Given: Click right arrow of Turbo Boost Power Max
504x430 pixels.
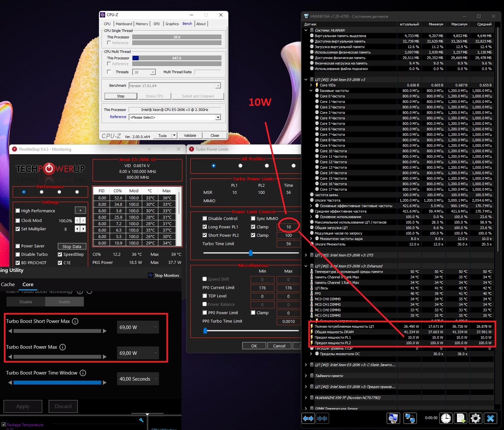Looking at the screenshot, I should click(x=104, y=357).
